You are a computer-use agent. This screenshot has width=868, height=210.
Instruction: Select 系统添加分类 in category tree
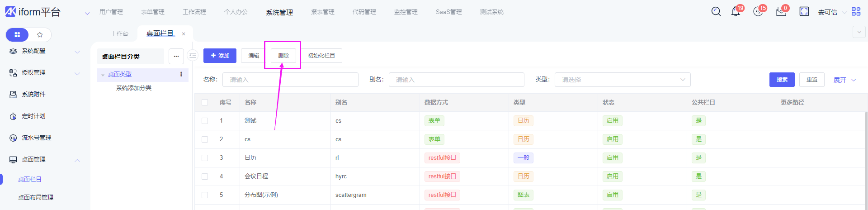pyautogui.click(x=134, y=88)
